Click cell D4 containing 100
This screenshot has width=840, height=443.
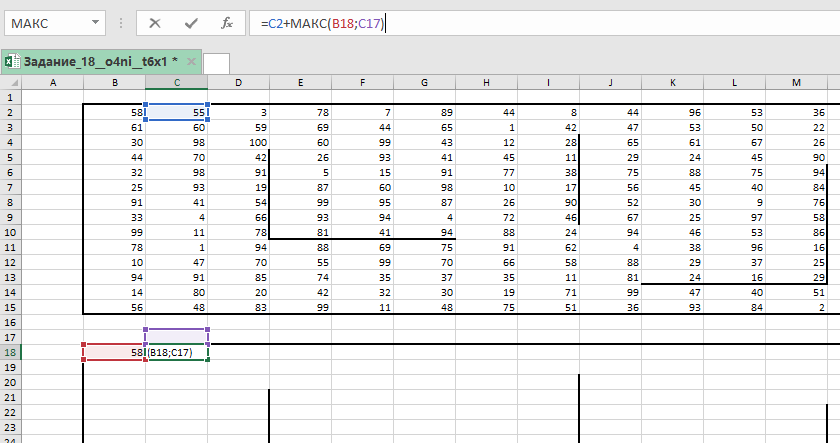[239, 143]
